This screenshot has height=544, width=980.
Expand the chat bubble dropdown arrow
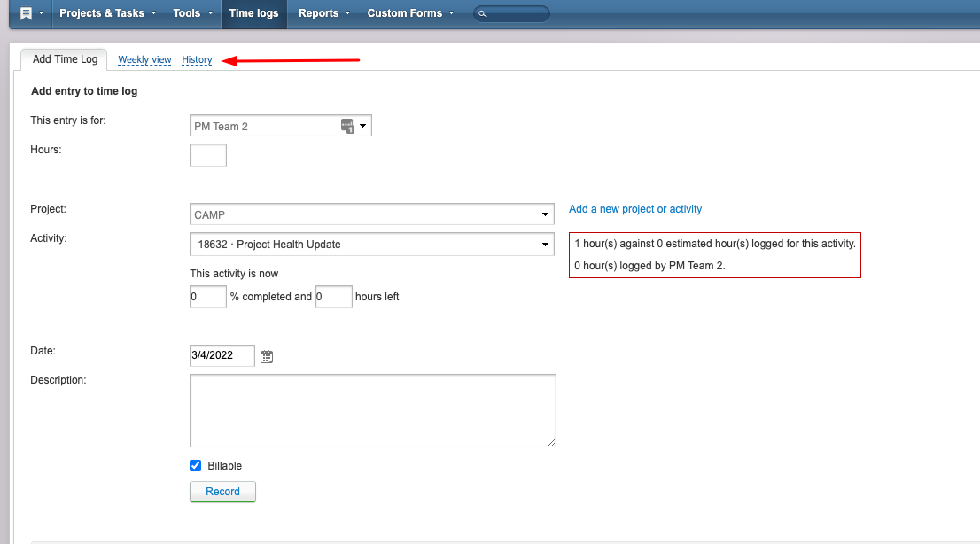[42, 13]
